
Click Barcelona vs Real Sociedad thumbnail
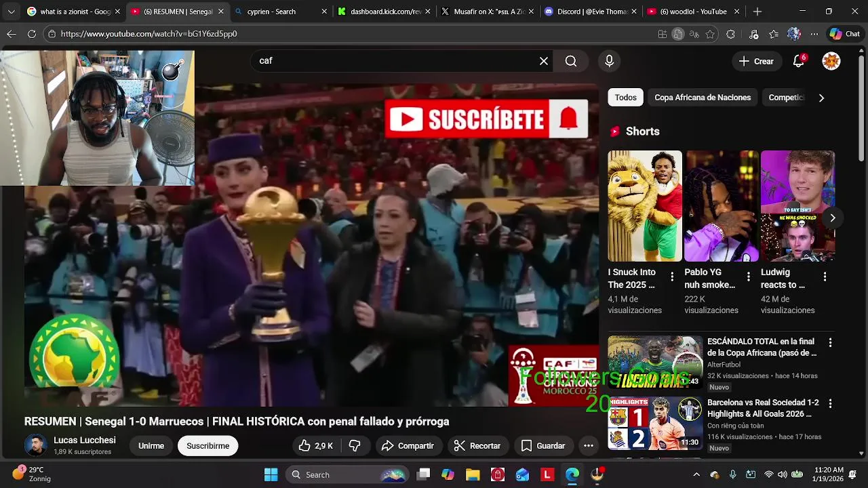point(655,424)
